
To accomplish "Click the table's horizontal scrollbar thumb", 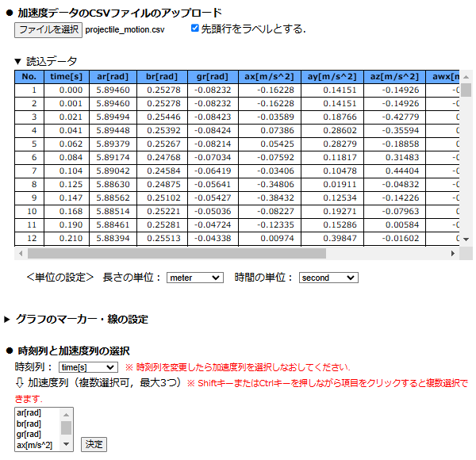I will [175, 254].
